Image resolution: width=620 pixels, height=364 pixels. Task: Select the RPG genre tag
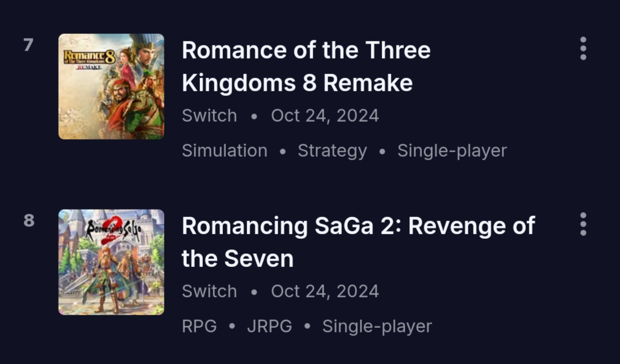click(x=199, y=327)
